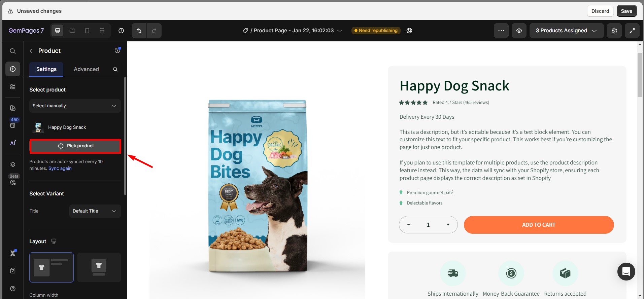Select the two-column product layout option

pyautogui.click(x=52, y=267)
